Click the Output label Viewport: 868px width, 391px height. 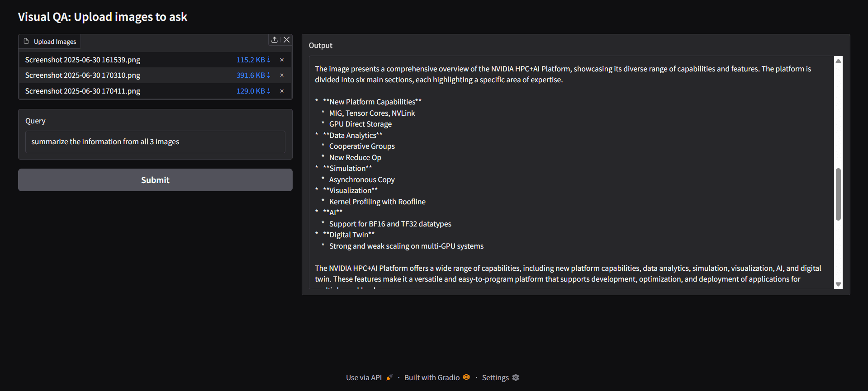point(320,46)
